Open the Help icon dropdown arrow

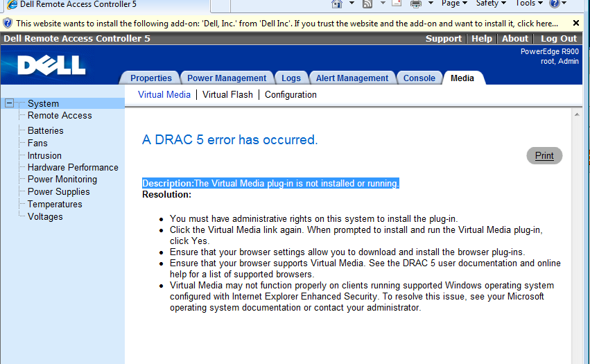tap(564, 3)
